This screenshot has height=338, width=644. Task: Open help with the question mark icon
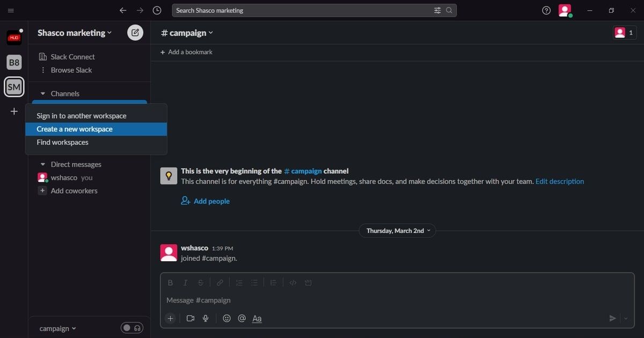point(546,10)
